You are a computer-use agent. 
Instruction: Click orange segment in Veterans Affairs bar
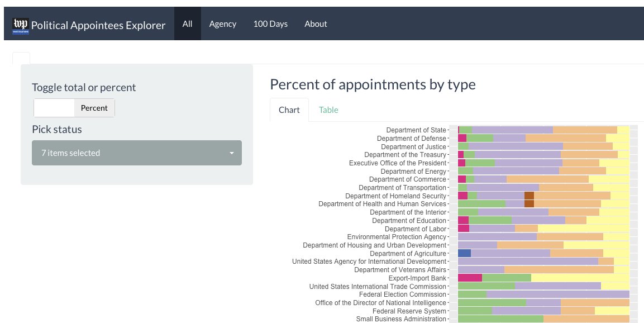coord(559,269)
